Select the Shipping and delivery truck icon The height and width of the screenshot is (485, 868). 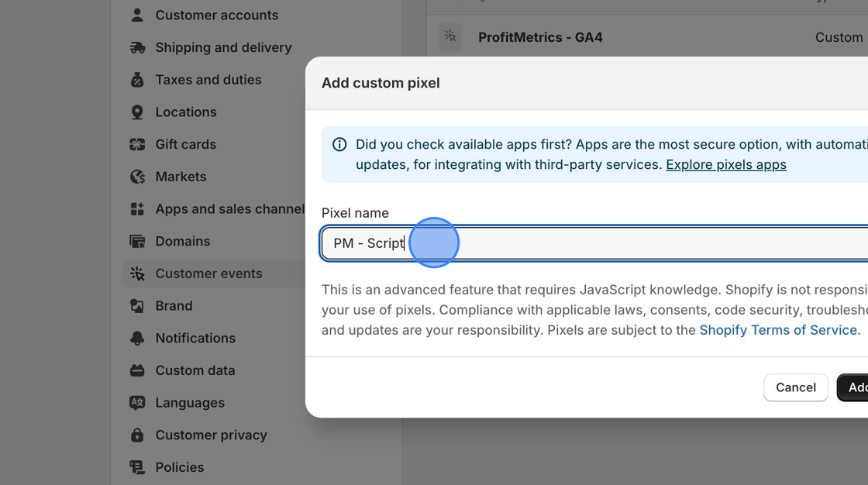(x=137, y=47)
